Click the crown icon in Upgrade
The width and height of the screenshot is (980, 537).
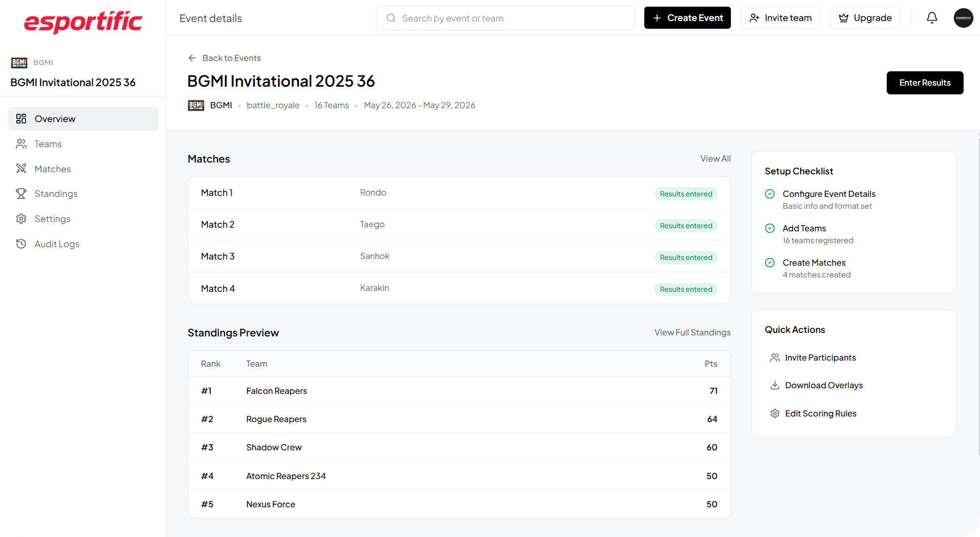(x=844, y=18)
